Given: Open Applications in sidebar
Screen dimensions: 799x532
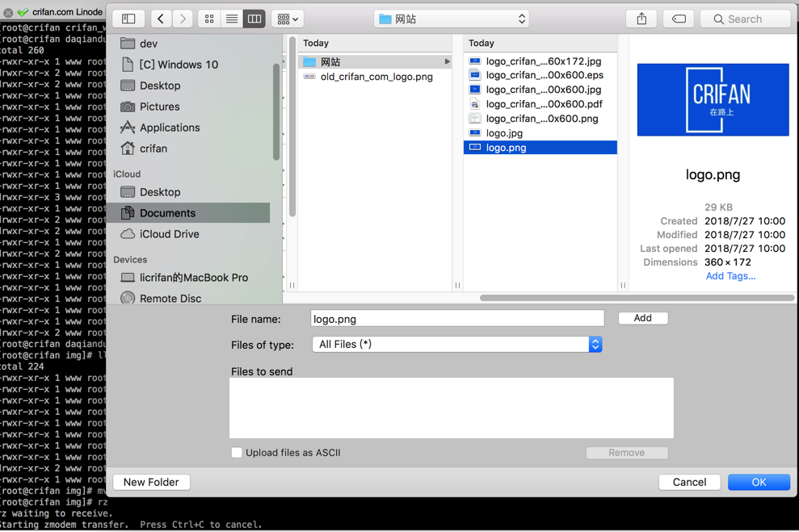Looking at the screenshot, I should coord(188,128).
